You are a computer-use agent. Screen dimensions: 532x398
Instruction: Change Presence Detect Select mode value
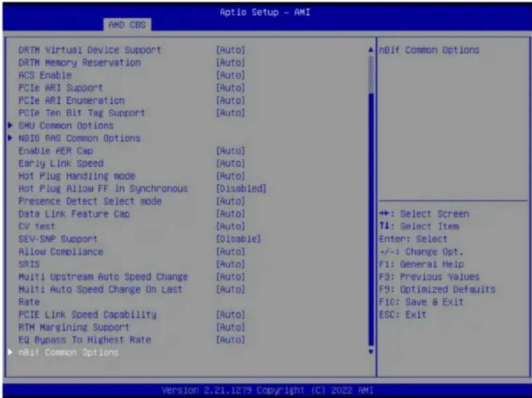pos(230,201)
